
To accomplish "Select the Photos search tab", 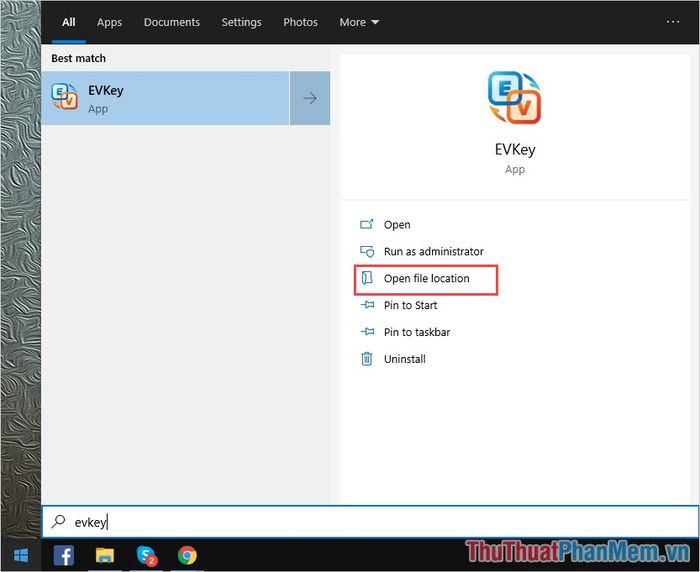I will click(300, 22).
